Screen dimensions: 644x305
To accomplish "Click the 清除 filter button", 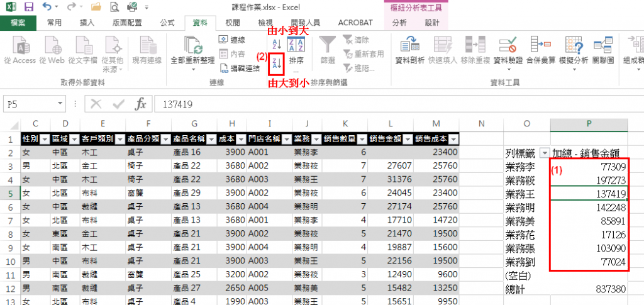I will (x=357, y=40).
